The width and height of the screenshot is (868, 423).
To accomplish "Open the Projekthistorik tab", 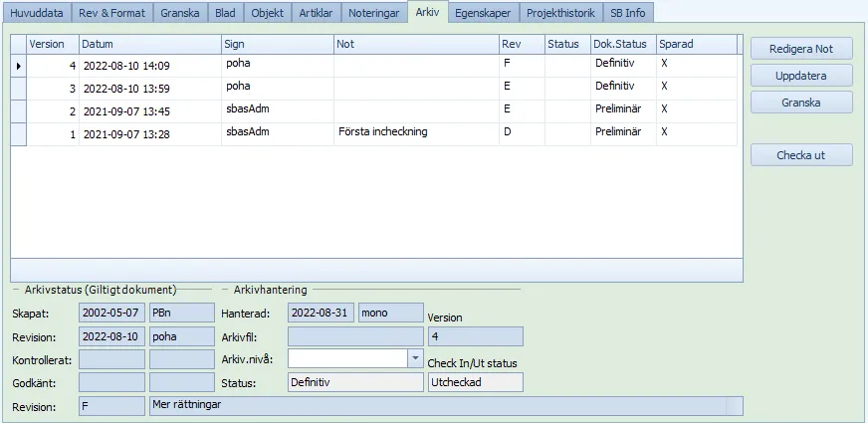I will [x=560, y=13].
